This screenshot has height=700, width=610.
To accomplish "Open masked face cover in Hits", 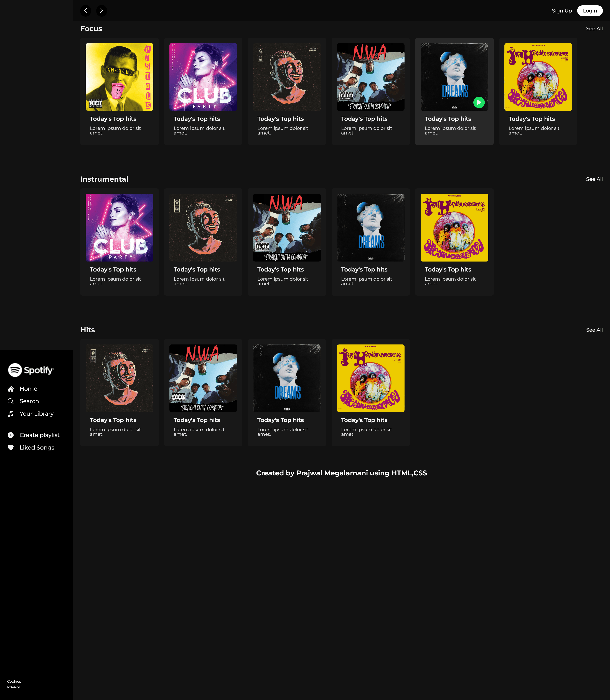I will tap(119, 378).
